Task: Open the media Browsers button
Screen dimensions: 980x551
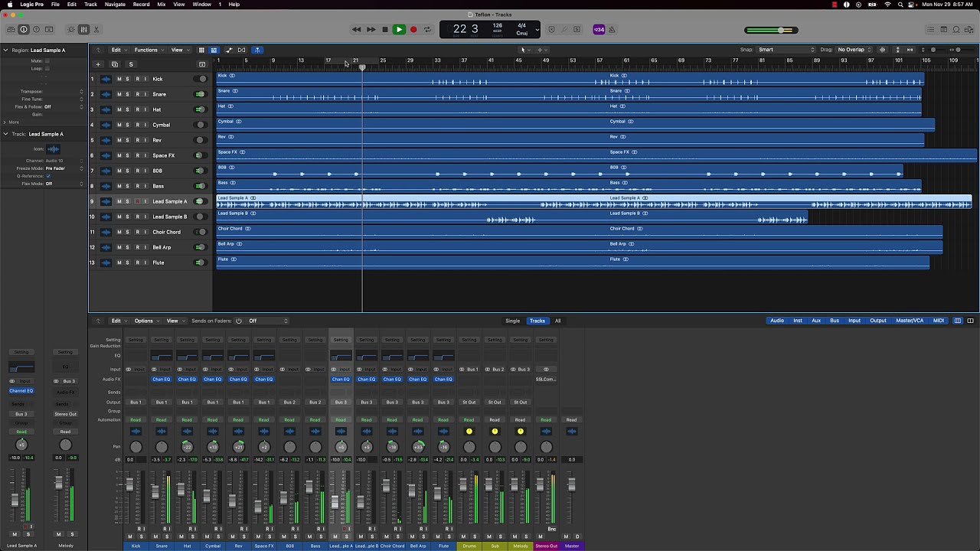Action: [969, 30]
